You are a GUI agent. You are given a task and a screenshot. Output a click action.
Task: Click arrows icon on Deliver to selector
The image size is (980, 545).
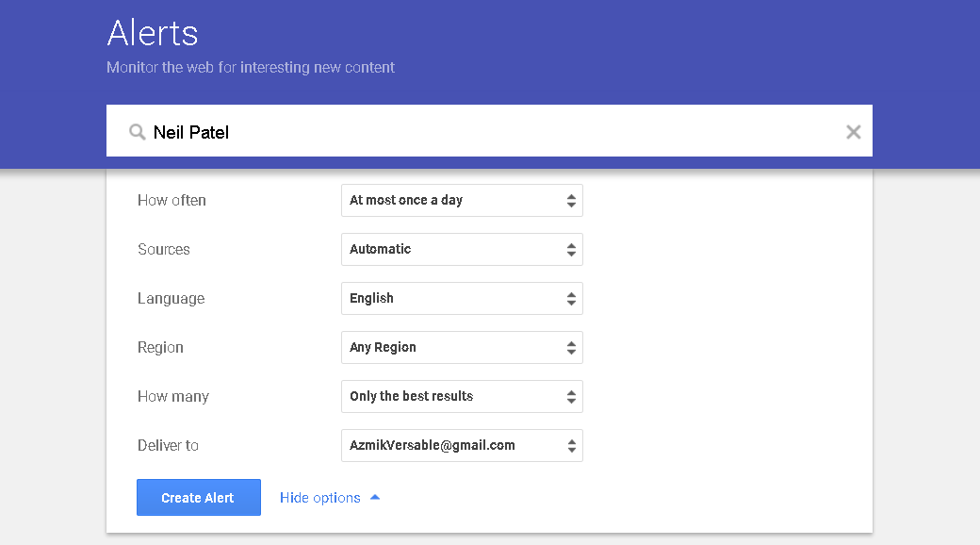click(571, 445)
